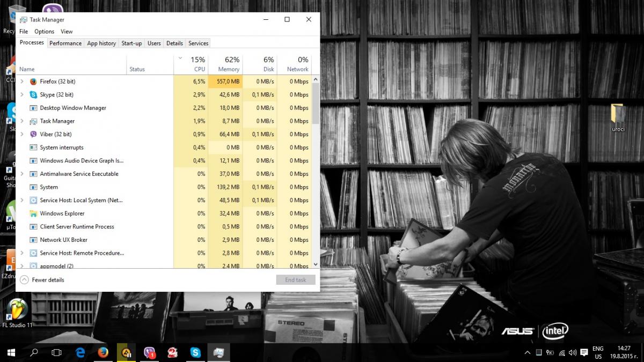Open the uroci folder on the desktop
The image size is (644, 362).
coord(618,118)
